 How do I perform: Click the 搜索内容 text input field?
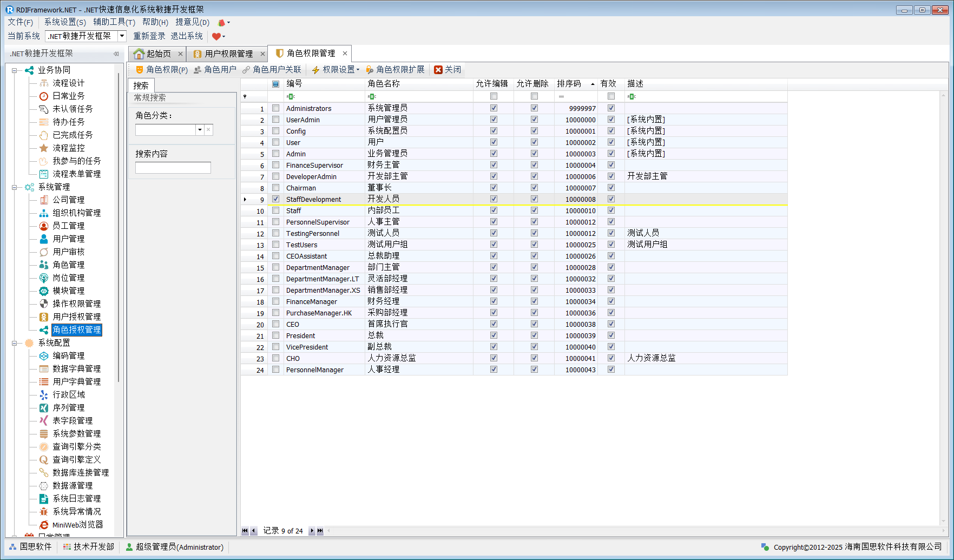pos(173,168)
